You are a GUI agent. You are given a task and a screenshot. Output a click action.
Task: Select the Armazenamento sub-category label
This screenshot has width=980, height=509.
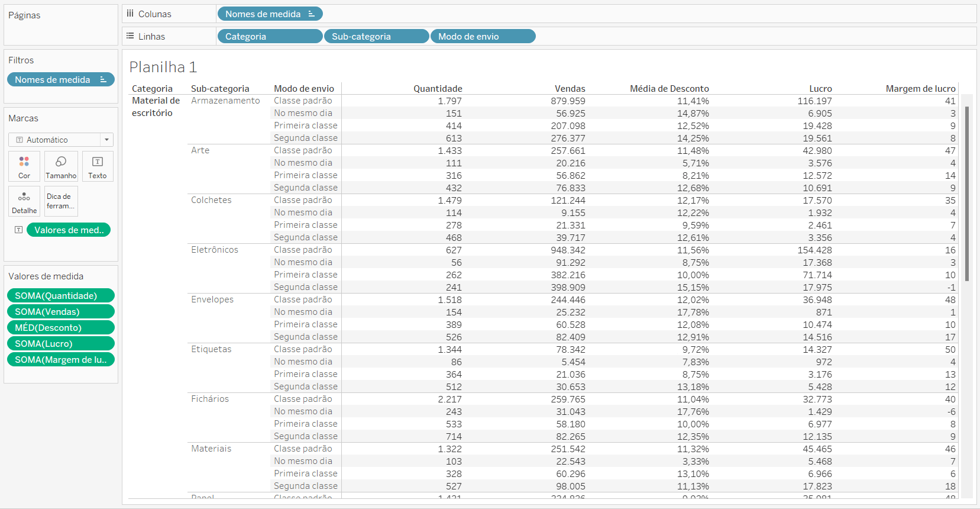tap(225, 101)
